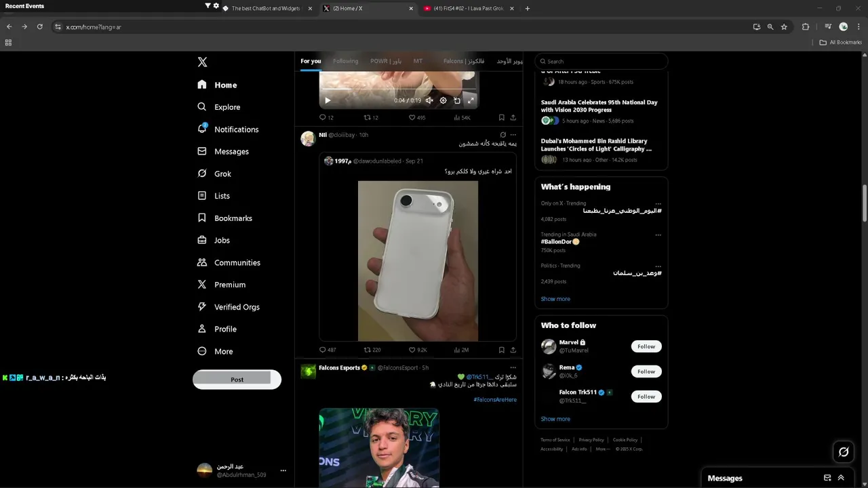Open Lists in the sidebar
This screenshot has width=868, height=488.
point(214,196)
